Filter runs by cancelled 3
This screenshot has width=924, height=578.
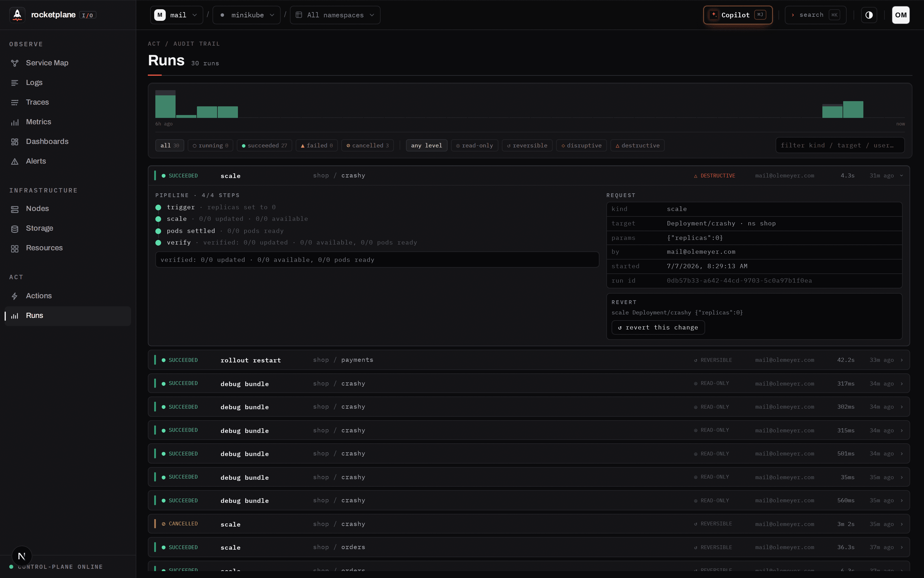pyautogui.click(x=367, y=146)
